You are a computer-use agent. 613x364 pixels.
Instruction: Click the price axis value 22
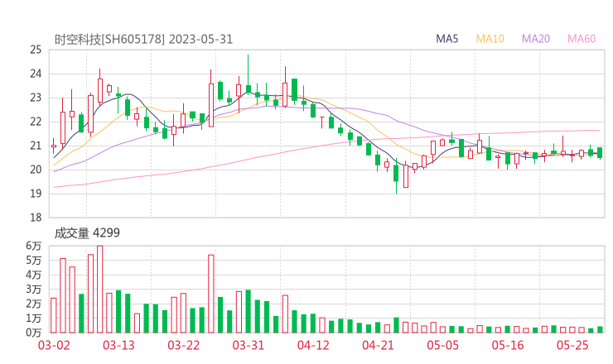(x=36, y=122)
